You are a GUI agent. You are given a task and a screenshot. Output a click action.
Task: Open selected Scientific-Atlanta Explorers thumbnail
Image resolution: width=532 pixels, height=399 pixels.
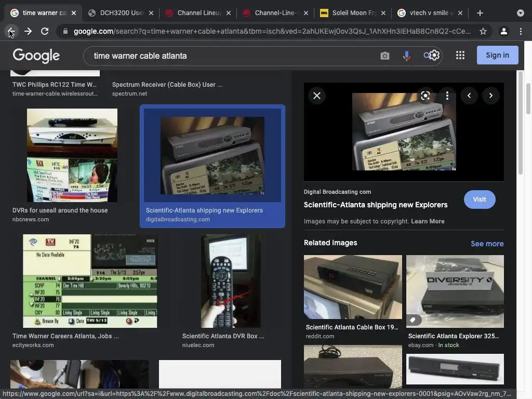[x=212, y=155]
